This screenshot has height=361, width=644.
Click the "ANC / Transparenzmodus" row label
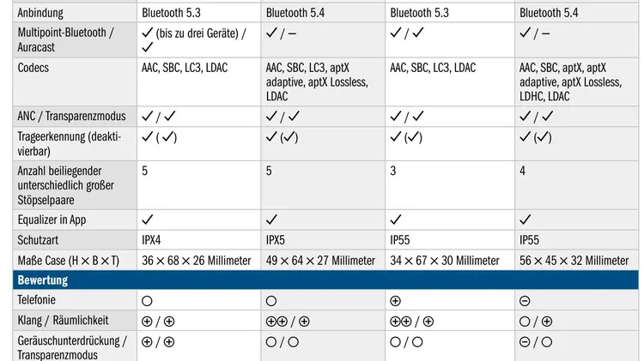(x=72, y=117)
